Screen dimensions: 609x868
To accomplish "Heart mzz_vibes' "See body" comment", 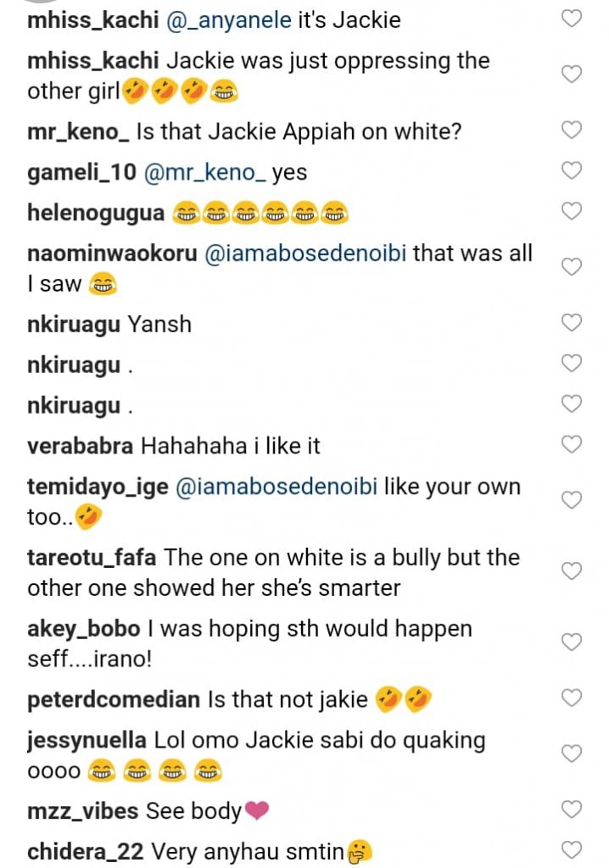I will click(x=573, y=810).
